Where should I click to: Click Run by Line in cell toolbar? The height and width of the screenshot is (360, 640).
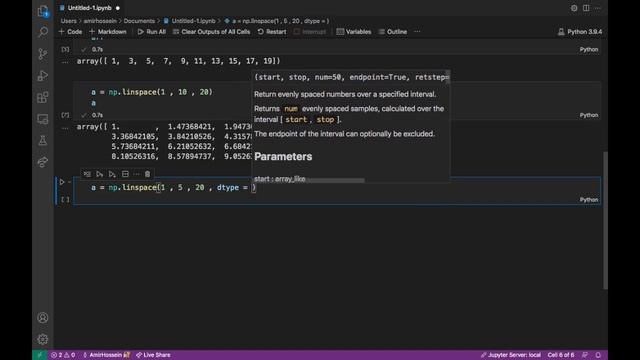point(87,174)
